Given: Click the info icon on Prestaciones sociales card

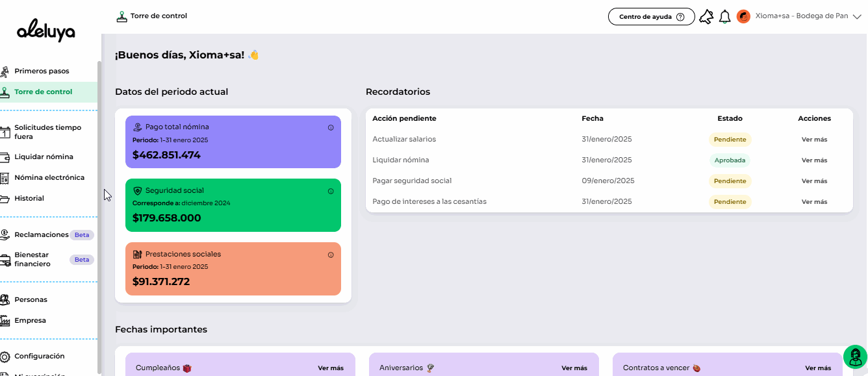Looking at the screenshot, I should (331, 255).
